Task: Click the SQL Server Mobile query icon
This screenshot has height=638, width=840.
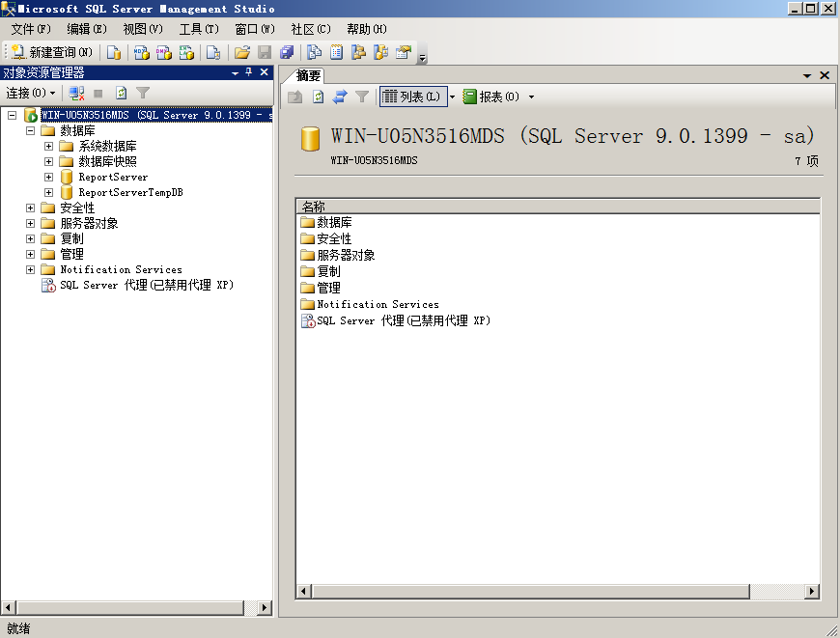Action: [213, 52]
